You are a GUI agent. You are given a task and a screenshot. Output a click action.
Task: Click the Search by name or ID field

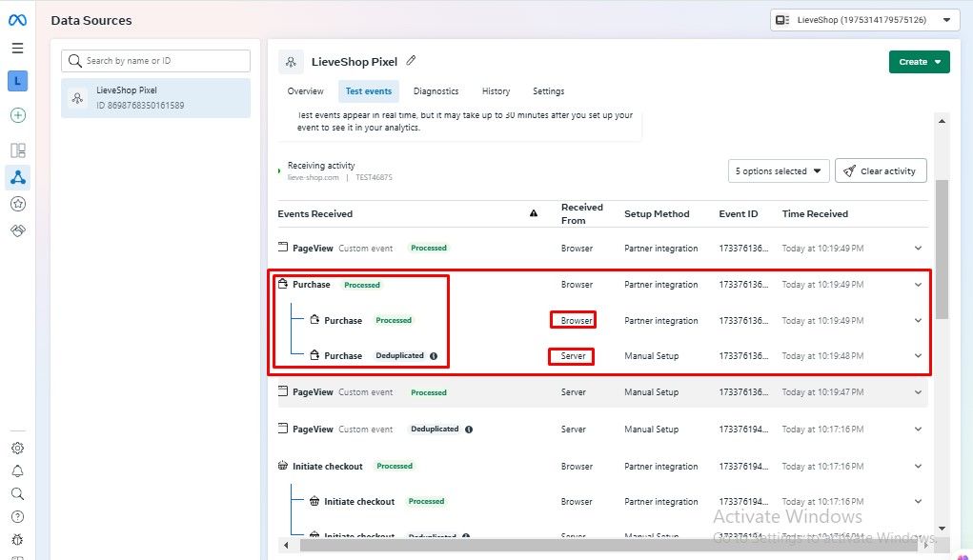(x=155, y=61)
